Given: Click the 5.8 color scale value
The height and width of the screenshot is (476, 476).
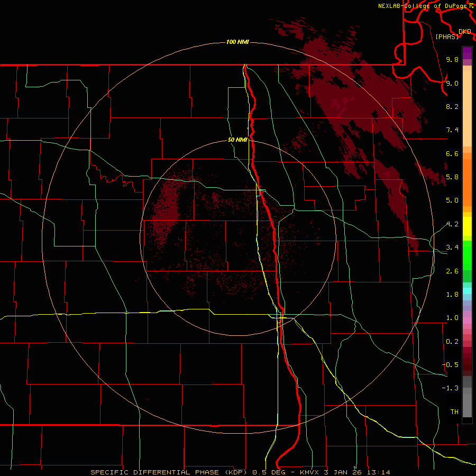Looking at the screenshot, I should 452,177.
